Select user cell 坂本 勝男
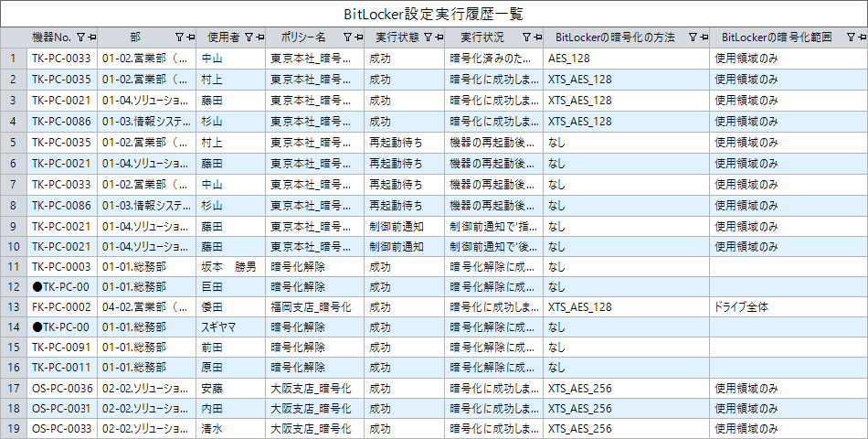This screenshot has height=439, width=868. [x=230, y=265]
